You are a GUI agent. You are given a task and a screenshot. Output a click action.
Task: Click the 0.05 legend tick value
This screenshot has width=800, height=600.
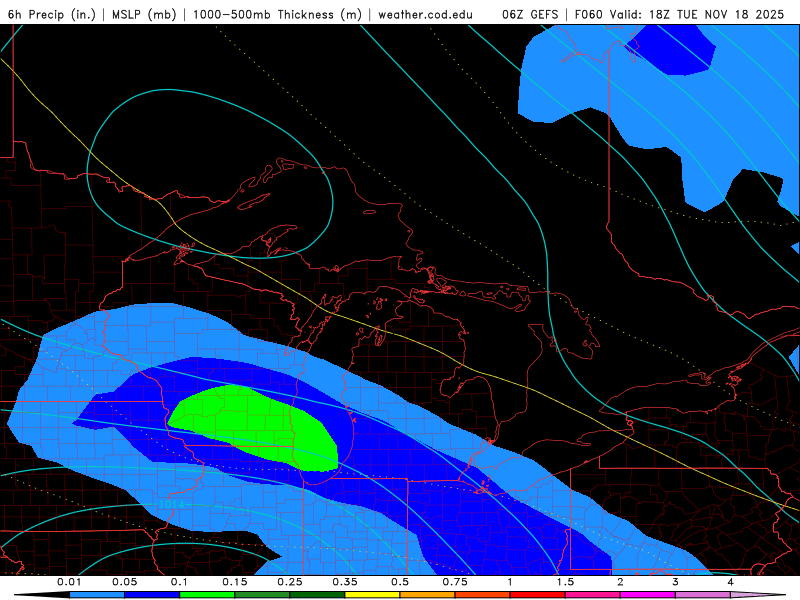click(124, 582)
